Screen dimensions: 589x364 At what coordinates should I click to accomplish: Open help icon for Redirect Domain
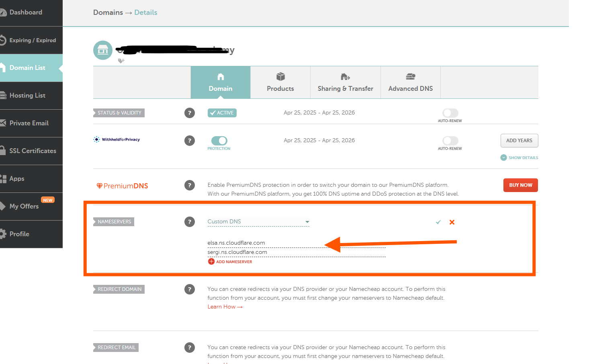(x=190, y=289)
